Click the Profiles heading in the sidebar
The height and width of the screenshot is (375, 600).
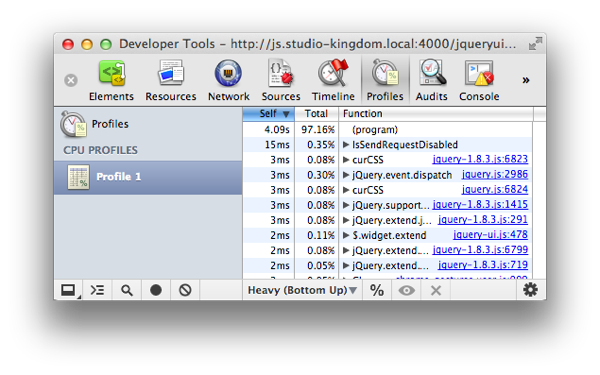click(x=110, y=124)
